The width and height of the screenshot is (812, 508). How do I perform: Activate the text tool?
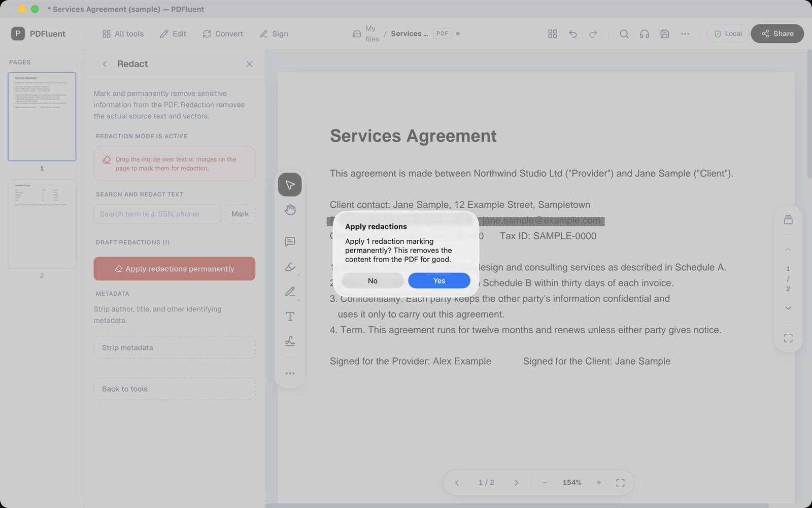pyautogui.click(x=290, y=316)
